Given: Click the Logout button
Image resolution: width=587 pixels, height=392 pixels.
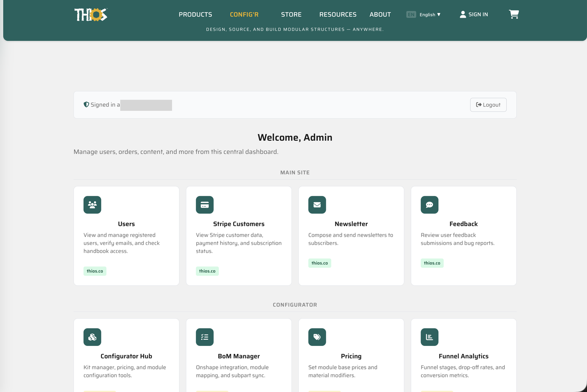Looking at the screenshot, I should [x=488, y=105].
